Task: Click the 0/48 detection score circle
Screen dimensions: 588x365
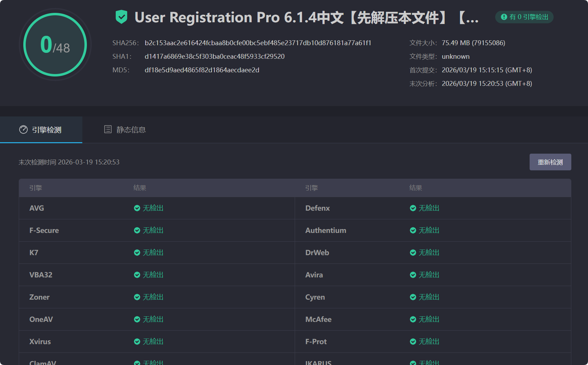Action: 55,44
